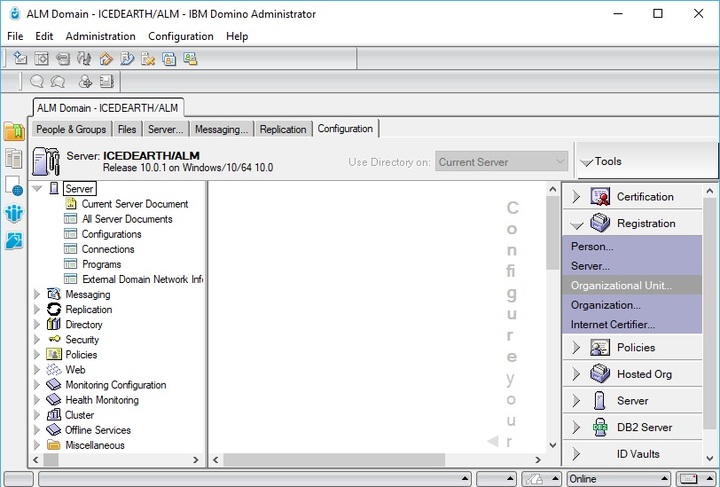Click the main view horizontal scrollbar thumb

pos(334,459)
